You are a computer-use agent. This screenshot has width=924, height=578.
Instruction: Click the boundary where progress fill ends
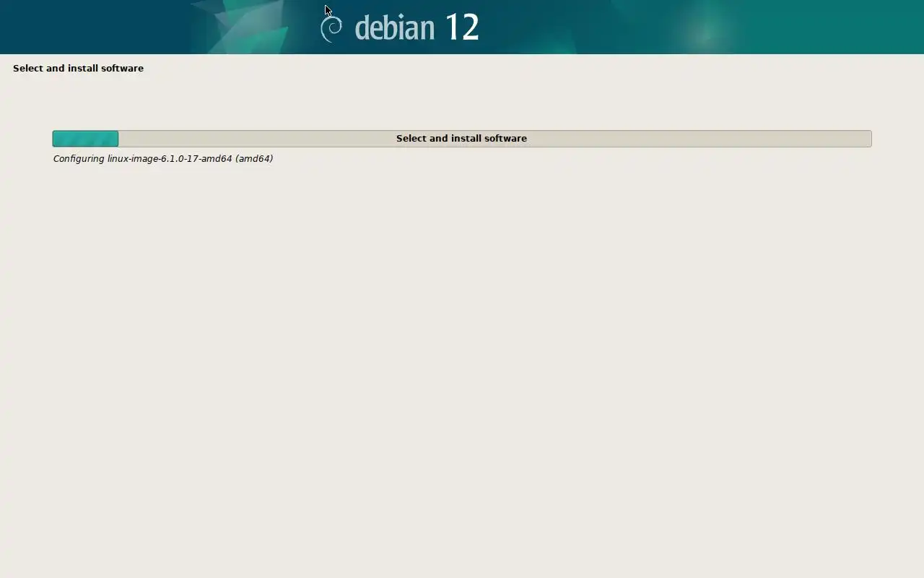coord(118,139)
